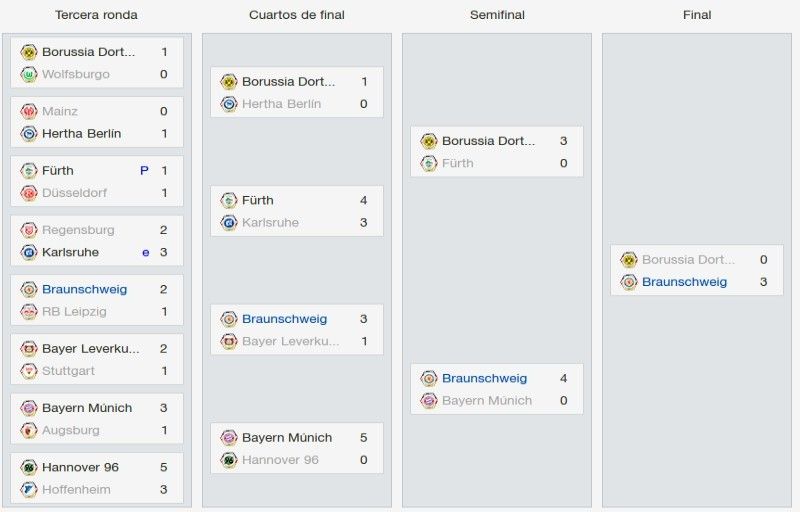Click the Mainz club crest icon
This screenshot has height=512, width=800.
[29, 111]
